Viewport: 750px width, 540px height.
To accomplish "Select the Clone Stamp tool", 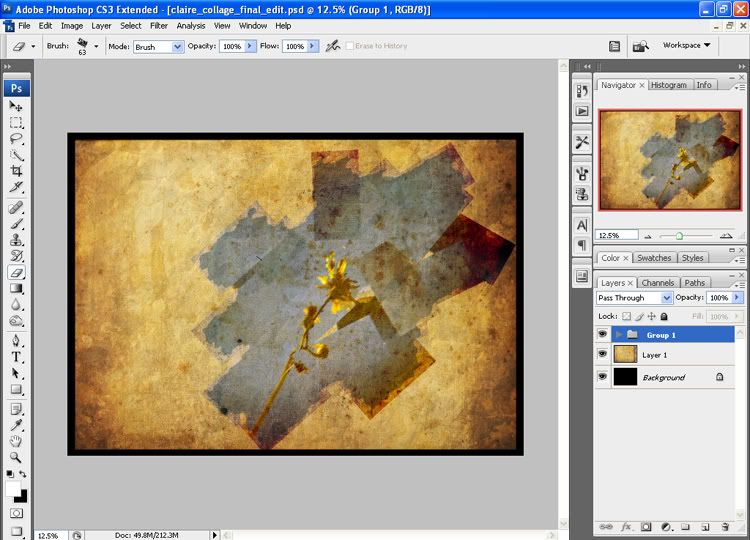I will point(16,240).
